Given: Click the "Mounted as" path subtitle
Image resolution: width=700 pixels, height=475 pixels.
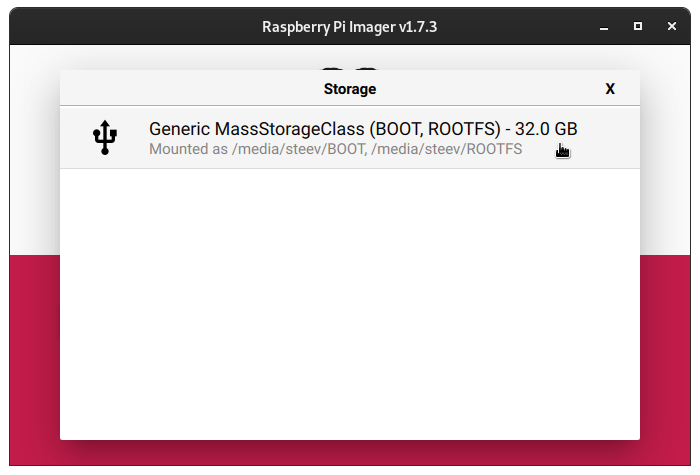Looking at the screenshot, I should [335, 149].
